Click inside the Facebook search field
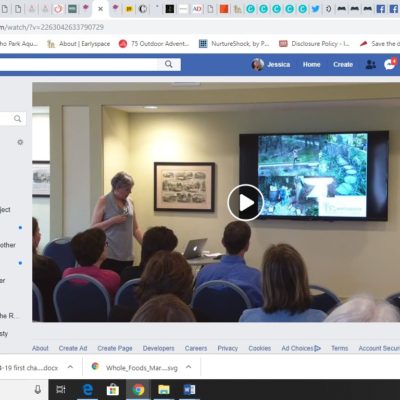The image size is (400, 400). pyautogui.click(x=78, y=64)
